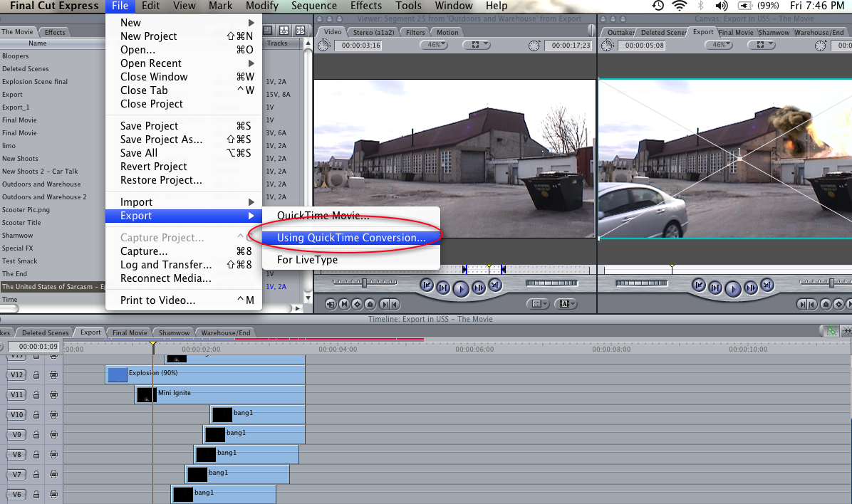Choose For LiveType export option

pos(351,260)
